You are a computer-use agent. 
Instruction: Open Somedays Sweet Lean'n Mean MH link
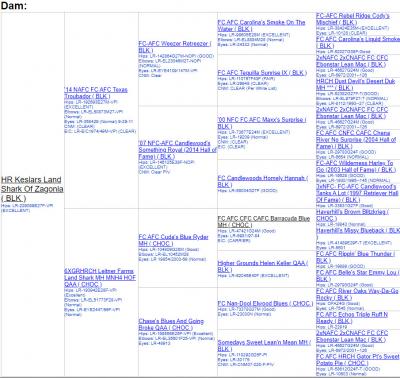pos(264,346)
